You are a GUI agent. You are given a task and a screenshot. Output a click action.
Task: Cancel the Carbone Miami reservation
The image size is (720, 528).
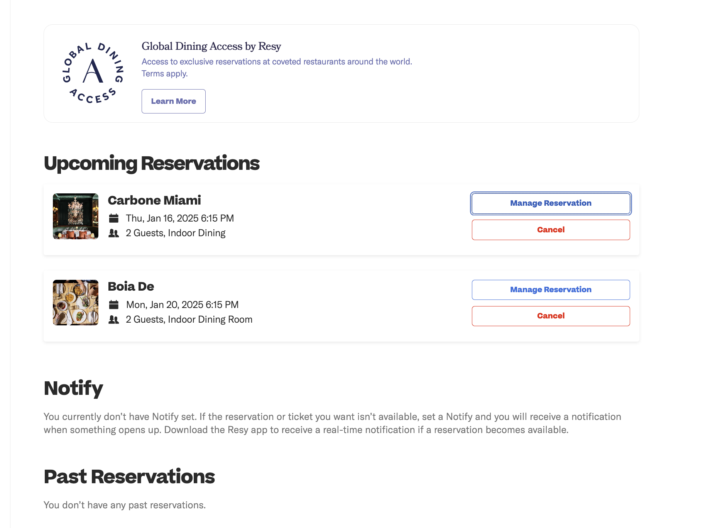551,230
